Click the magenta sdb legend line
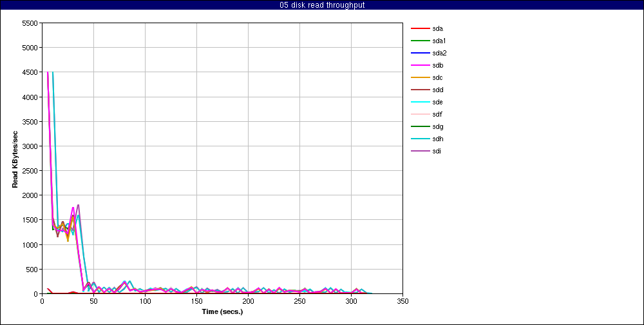This screenshot has height=325, width=644. (420, 66)
